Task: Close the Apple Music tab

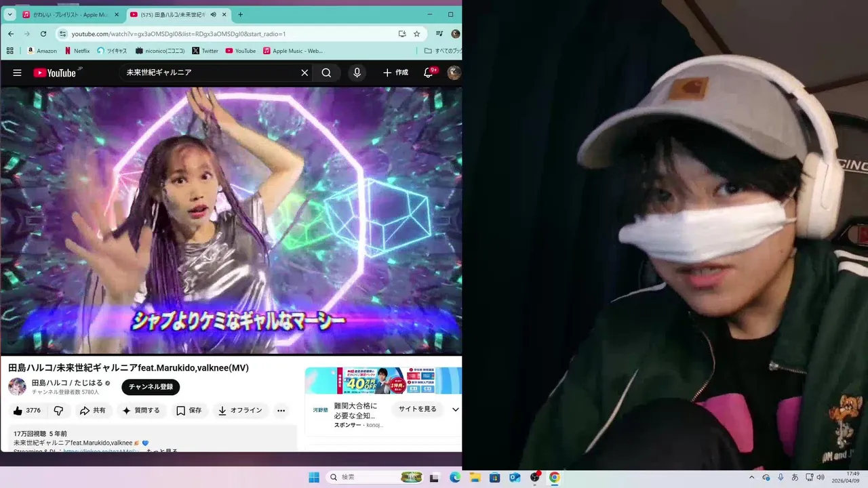Action: point(116,14)
